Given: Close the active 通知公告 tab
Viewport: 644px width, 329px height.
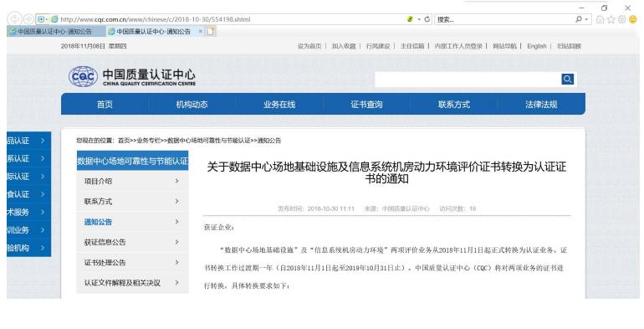Looking at the screenshot, I should [x=201, y=31].
